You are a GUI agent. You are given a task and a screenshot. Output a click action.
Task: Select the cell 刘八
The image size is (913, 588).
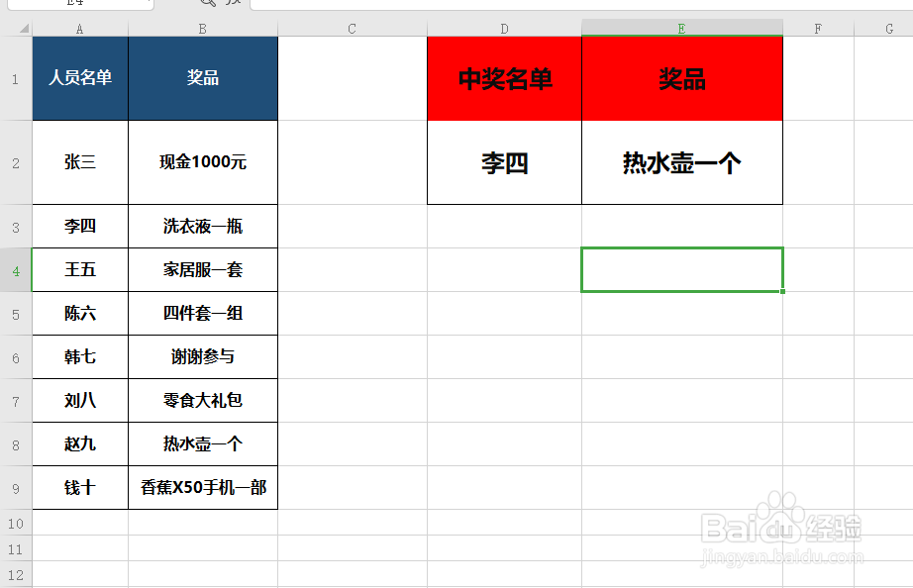(x=80, y=401)
